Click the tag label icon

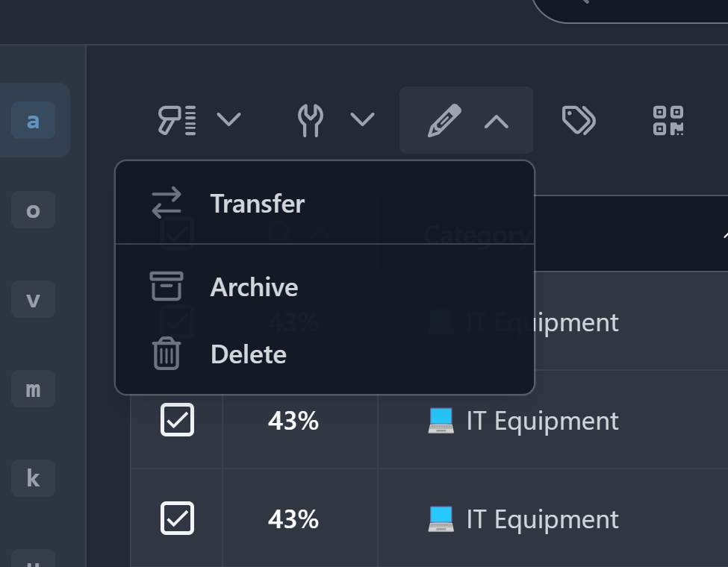(579, 120)
